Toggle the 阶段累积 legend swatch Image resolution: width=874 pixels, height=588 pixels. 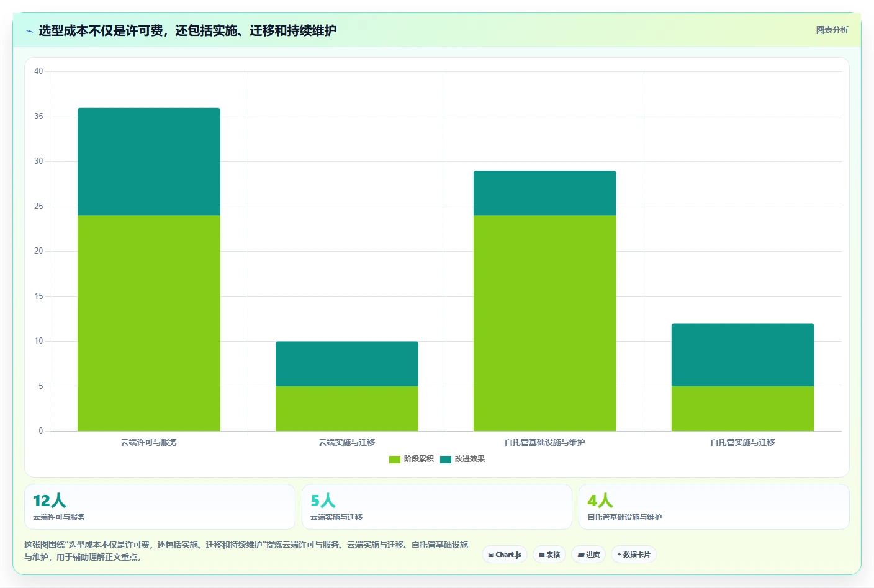click(x=395, y=460)
